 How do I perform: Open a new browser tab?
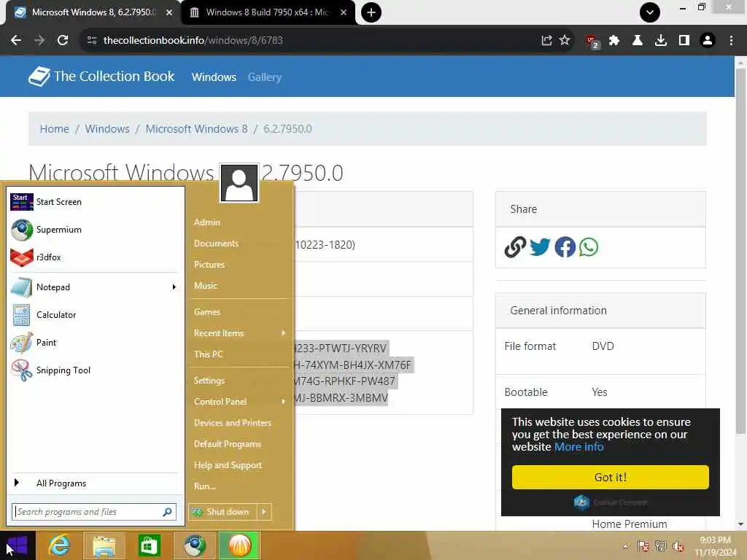coord(371,12)
